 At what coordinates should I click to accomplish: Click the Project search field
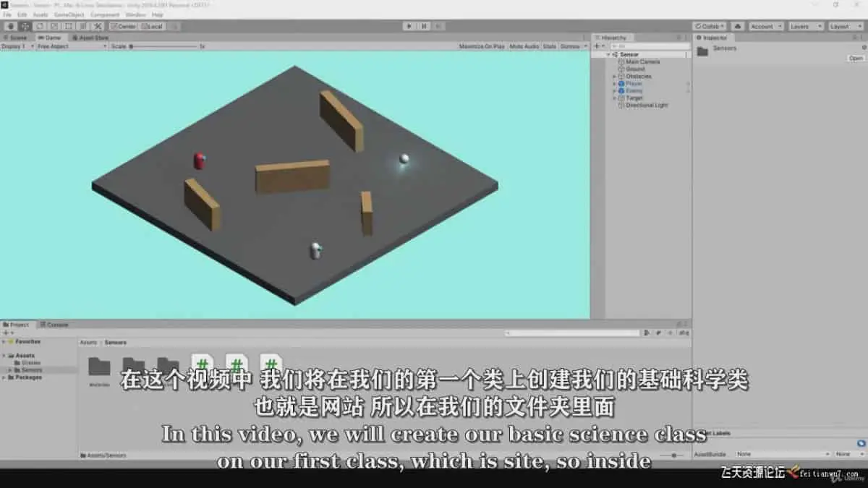point(572,333)
